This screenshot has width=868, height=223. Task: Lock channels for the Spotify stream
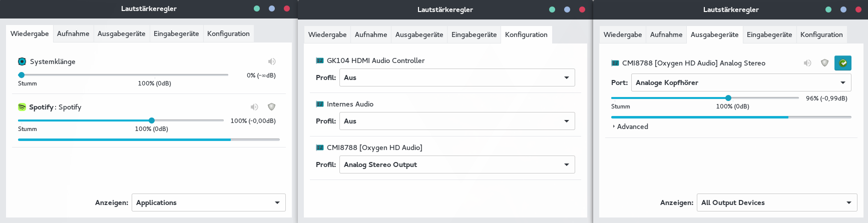(272, 107)
